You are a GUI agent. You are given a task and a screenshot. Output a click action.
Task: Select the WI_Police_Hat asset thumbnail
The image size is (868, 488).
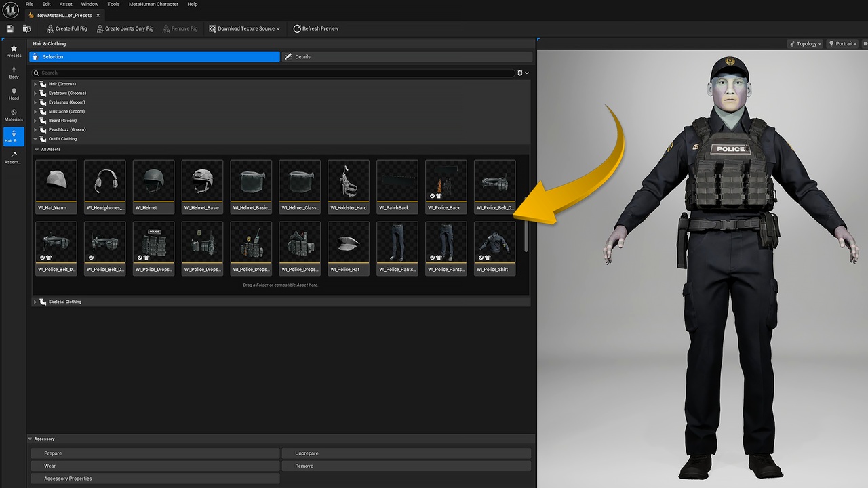pos(349,248)
